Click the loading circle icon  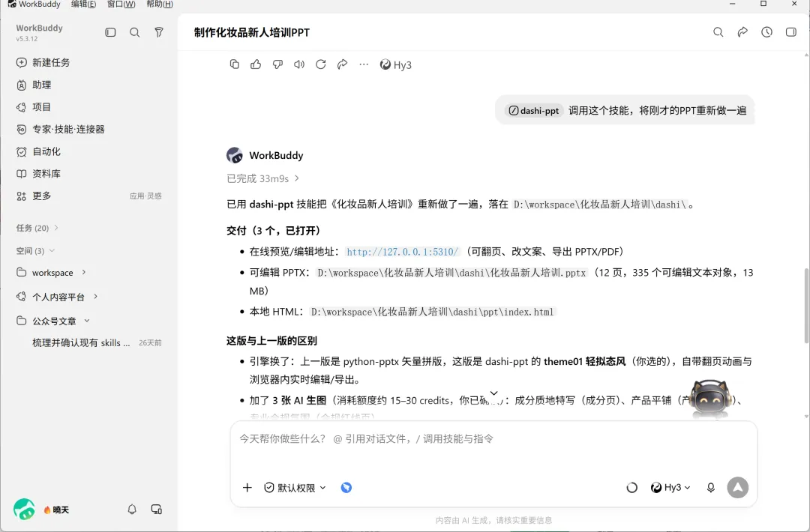pos(631,488)
